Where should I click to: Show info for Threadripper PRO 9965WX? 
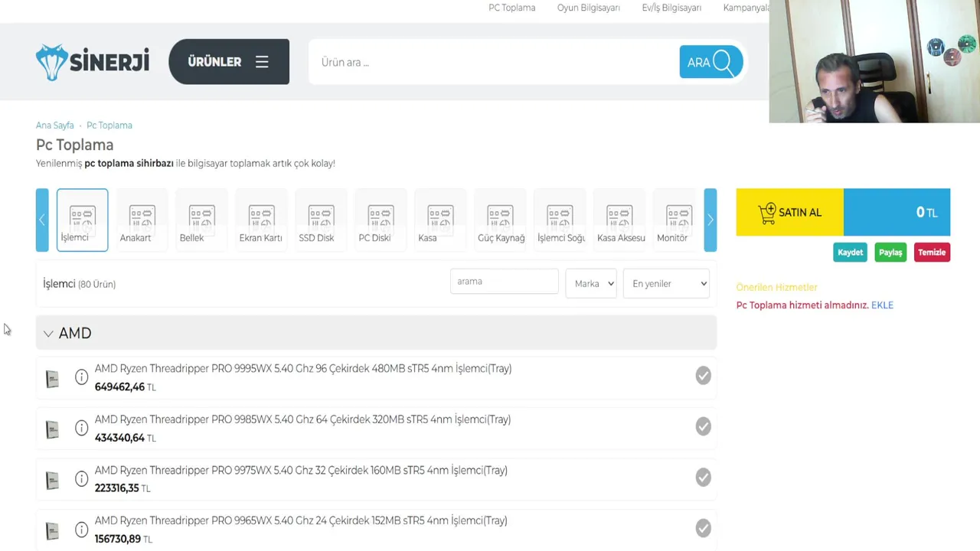click(x=81, y=530)
